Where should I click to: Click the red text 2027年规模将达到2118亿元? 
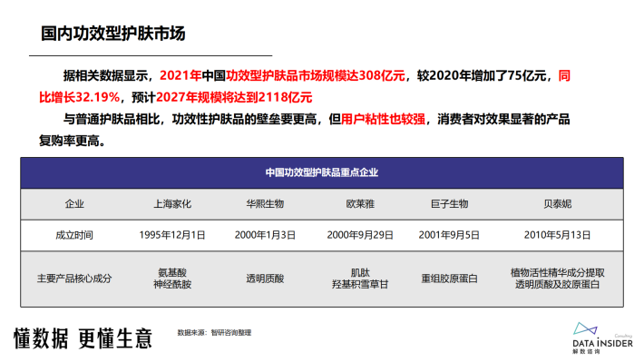click(234, 98)
